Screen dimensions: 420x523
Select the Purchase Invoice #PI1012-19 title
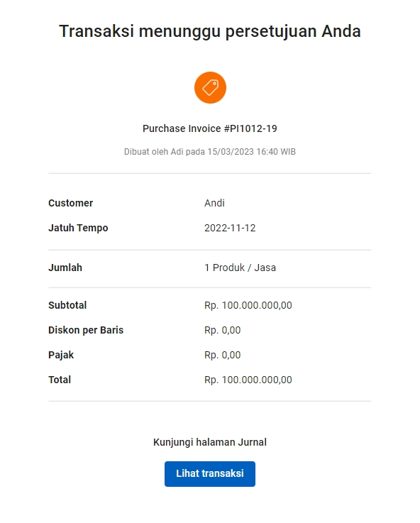click(210, 128)
